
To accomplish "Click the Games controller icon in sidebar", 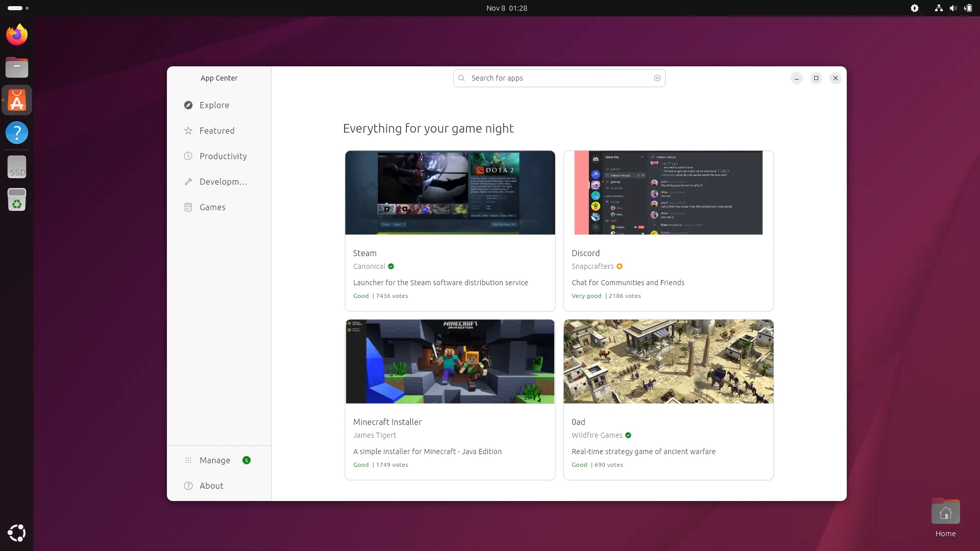I will (x=188, y=207).
